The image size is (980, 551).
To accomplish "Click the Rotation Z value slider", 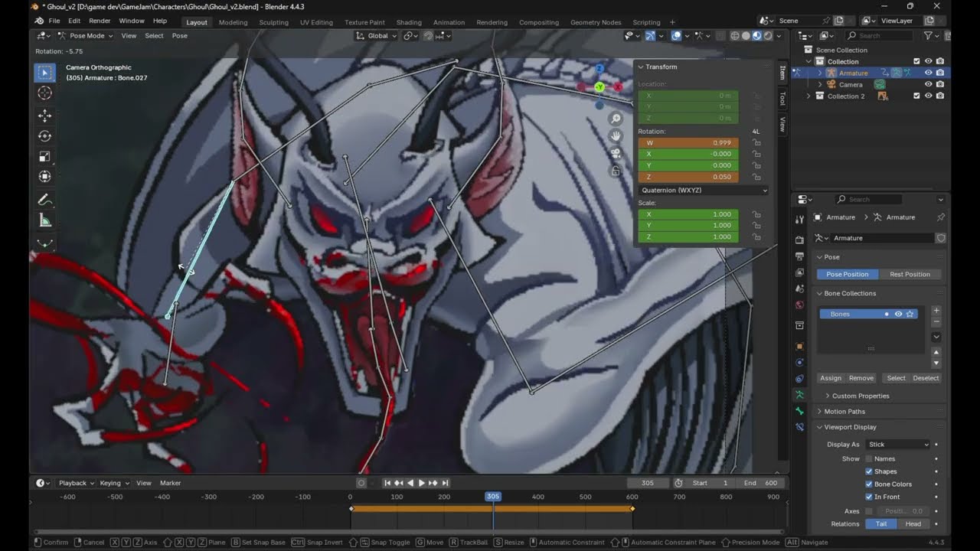I will (x=688, y=177).
